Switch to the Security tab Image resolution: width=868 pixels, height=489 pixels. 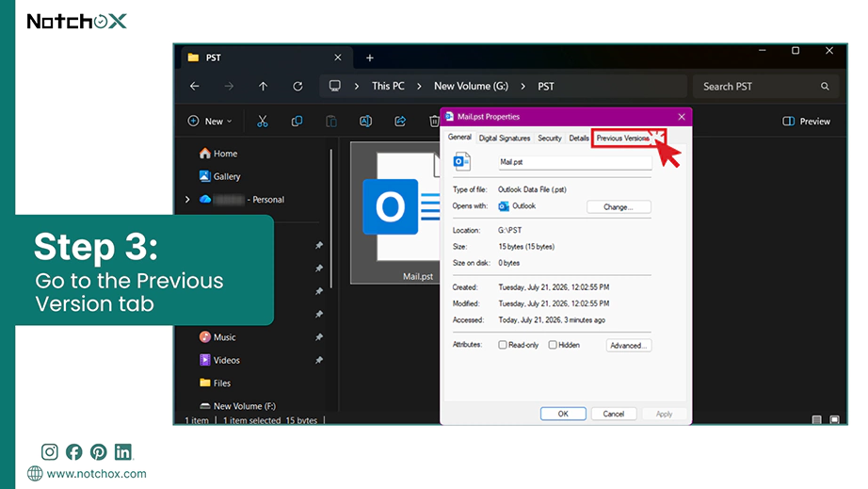point(550,138)
